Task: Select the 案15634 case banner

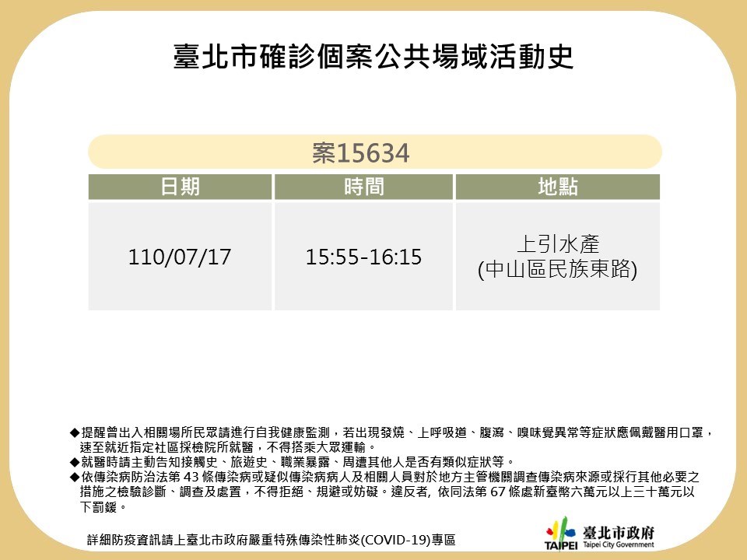Action: pyautogui.click(x=374, y=152)
